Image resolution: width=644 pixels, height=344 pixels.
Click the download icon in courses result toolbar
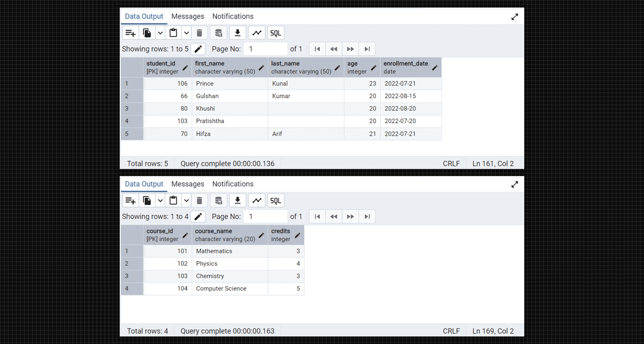coord(237,201)
